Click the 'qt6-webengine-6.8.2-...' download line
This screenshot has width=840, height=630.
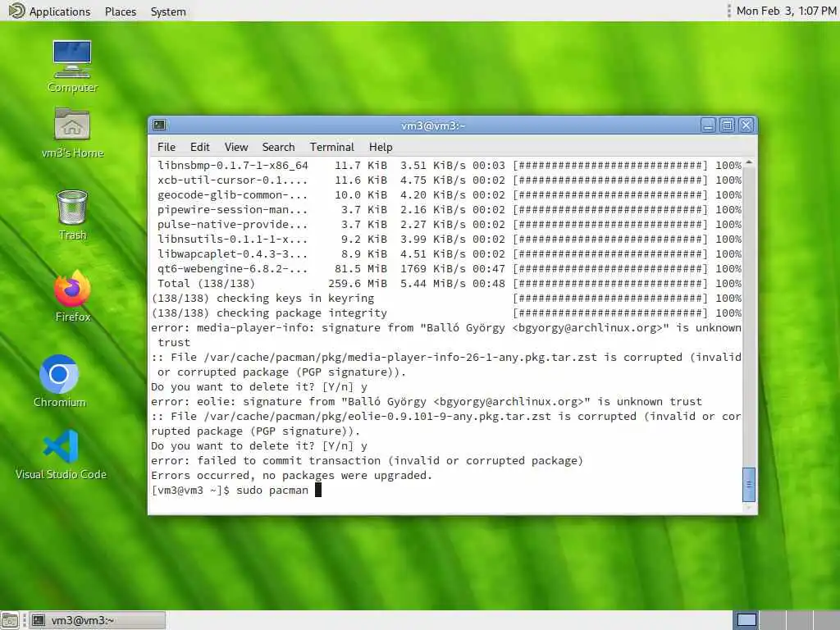click(449, 268)
